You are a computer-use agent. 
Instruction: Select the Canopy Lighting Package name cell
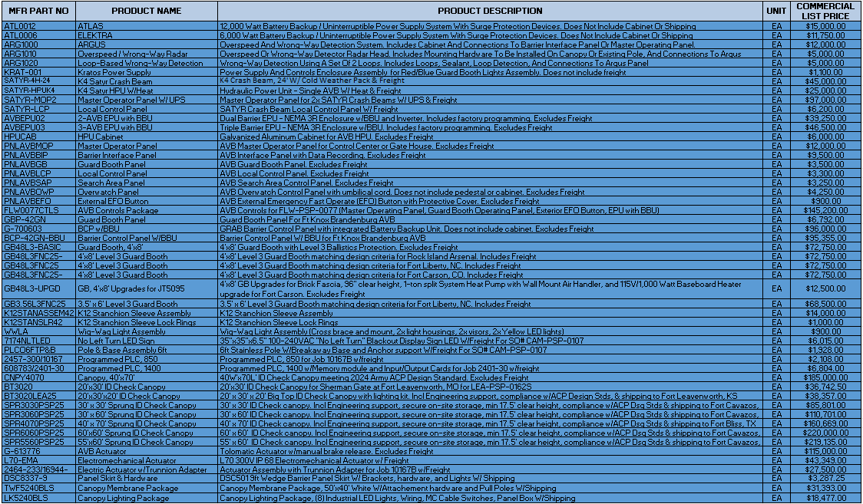146,498
